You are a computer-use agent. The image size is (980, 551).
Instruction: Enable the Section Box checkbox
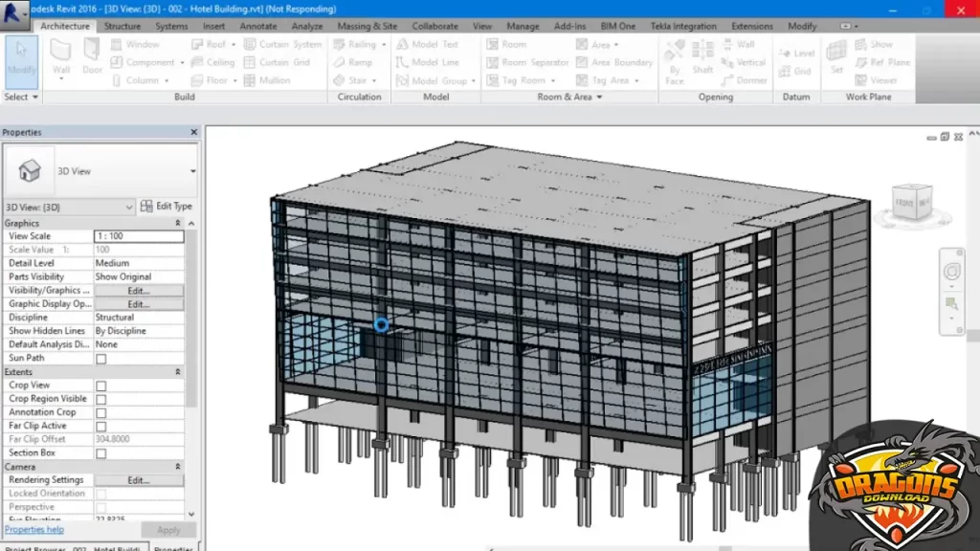101,453
